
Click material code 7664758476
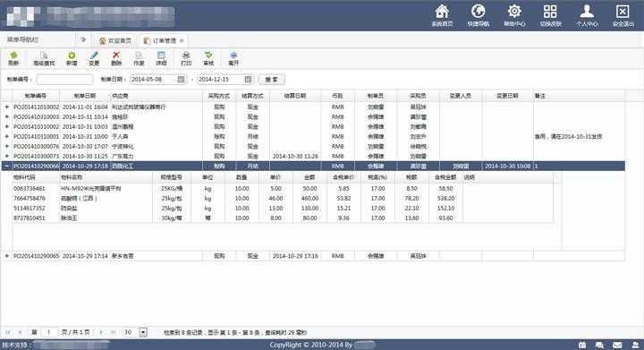pos(30,199)
